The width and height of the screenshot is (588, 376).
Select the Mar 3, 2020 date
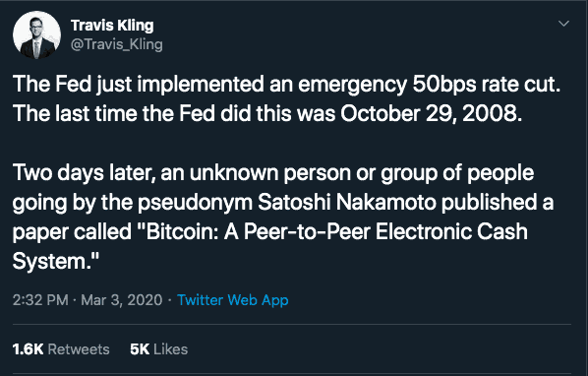pyautogui.click(x=122, y=300)
